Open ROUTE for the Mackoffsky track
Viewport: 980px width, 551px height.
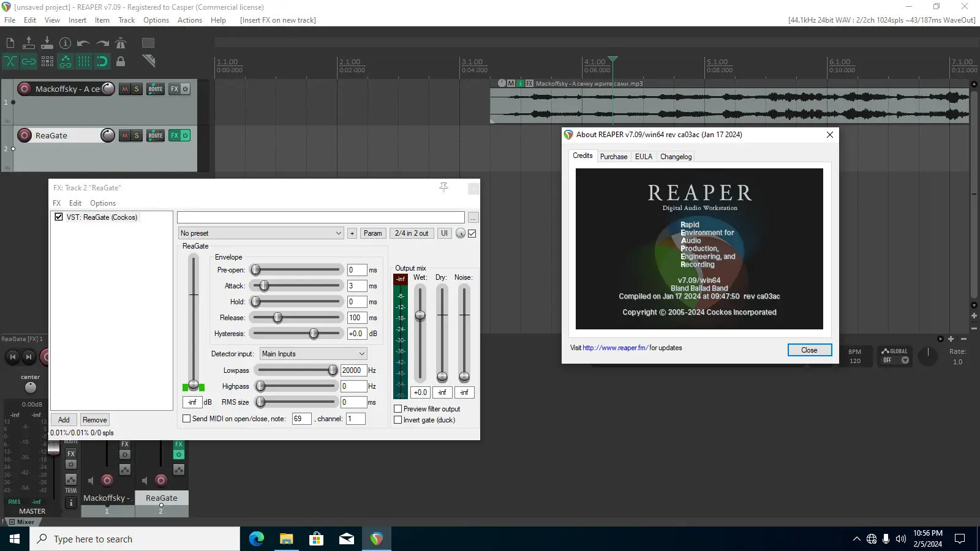click(156, 89)
